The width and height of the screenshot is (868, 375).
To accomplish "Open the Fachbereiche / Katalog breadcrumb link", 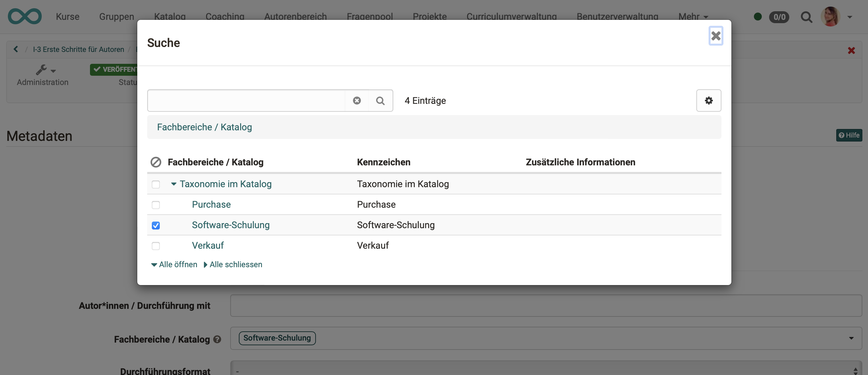I will pos(204,127).
